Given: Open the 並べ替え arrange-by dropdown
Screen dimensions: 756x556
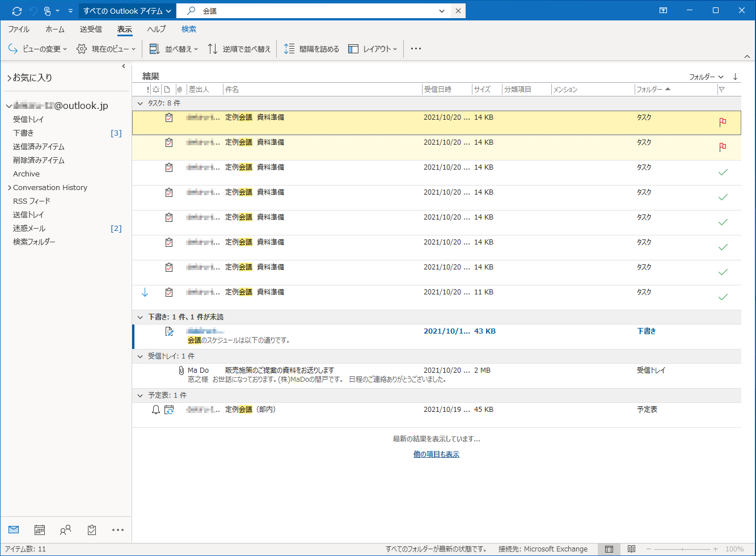Looking at the screenshot, I should pos(174,49).
